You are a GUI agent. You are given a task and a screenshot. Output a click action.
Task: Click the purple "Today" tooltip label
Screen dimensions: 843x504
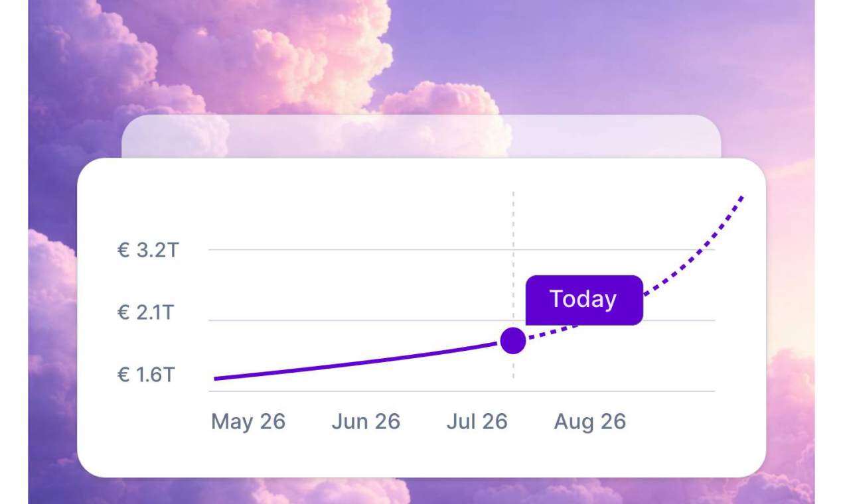(584, 300)
